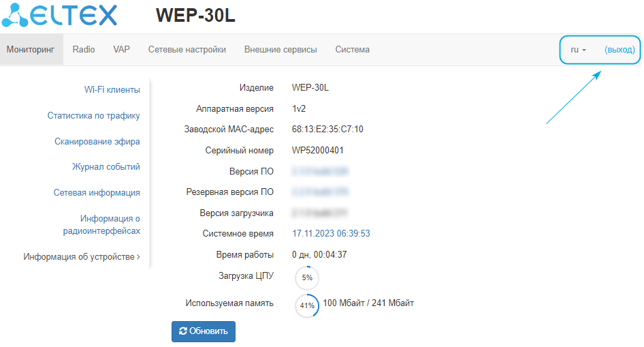Image resolution: width=644 pixels, height=347 pixels.
Task: Click the Системное время label
Action: (x=238, y=234)
